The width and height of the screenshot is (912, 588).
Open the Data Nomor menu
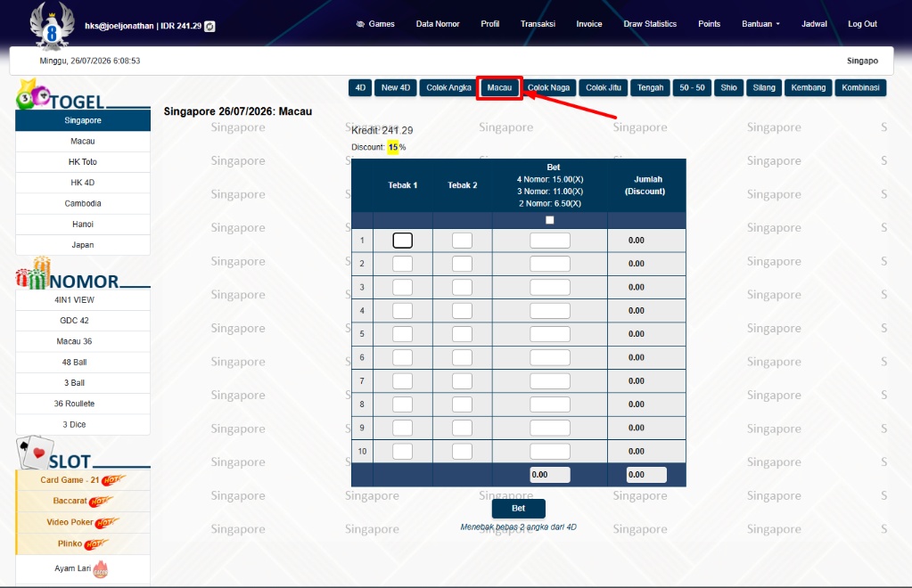[438, 24]
